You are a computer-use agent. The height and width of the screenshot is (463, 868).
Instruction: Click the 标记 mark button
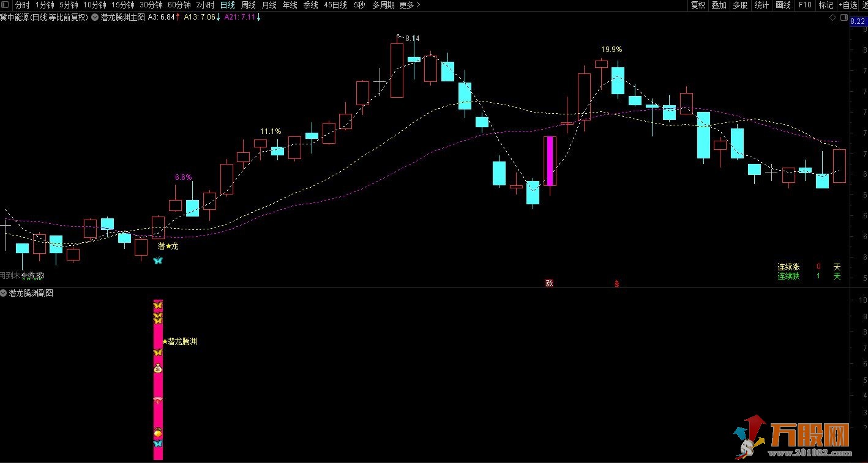pyautogui.click(x=826, y=5)
